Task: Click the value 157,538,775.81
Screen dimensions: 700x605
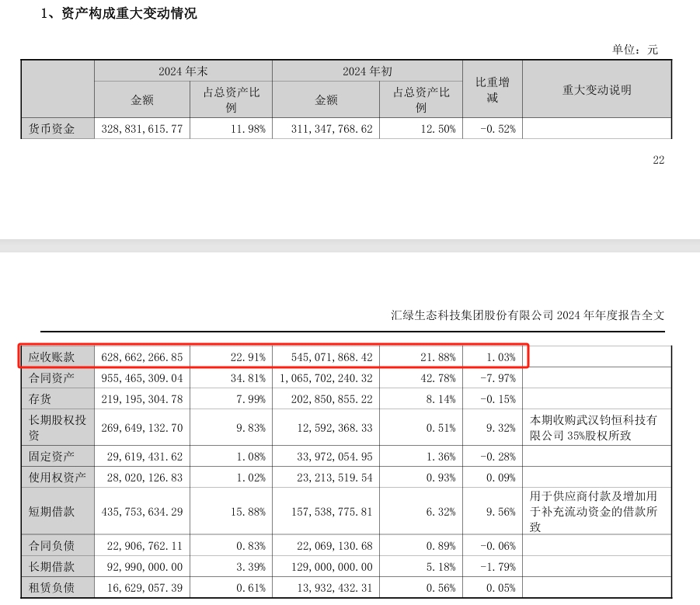Action: coord(332,511)
